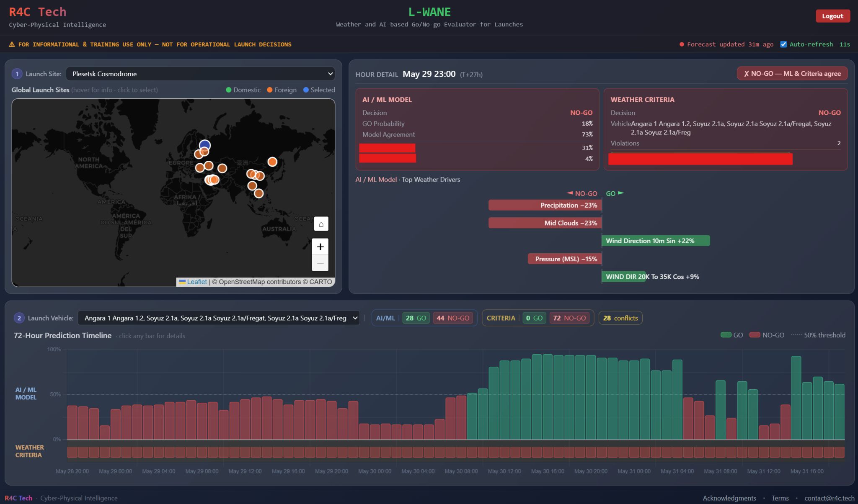Click the Criteria 72 NO-GO count badge
This screenshot has height=504, width=858.
[569, 318]
